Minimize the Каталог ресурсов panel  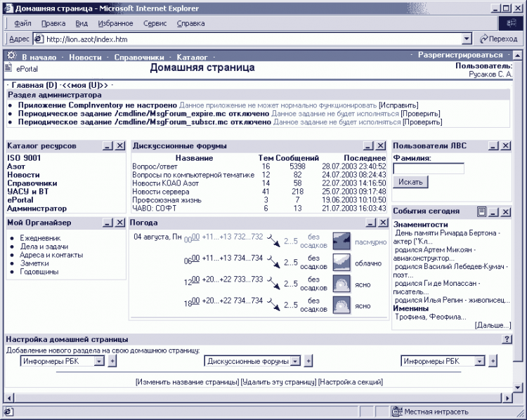click(108, 146)
